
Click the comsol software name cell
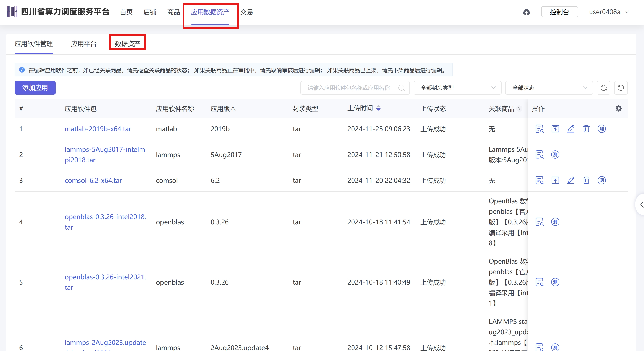tap(167, 180)
